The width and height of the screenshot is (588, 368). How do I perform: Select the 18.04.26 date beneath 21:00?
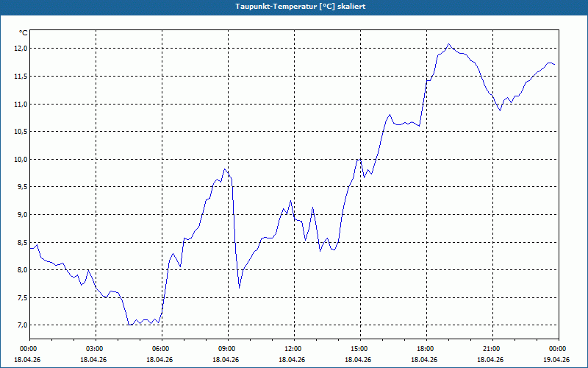(x=490, y=359)
